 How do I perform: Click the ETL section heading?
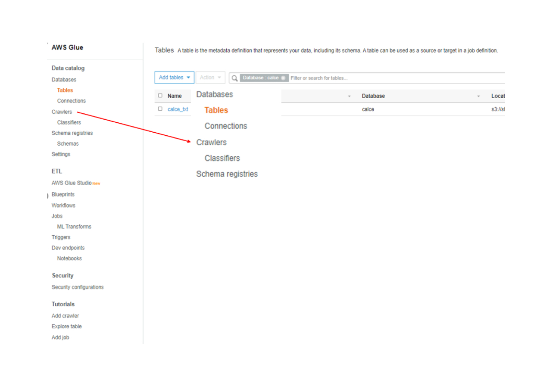point(57,171)
